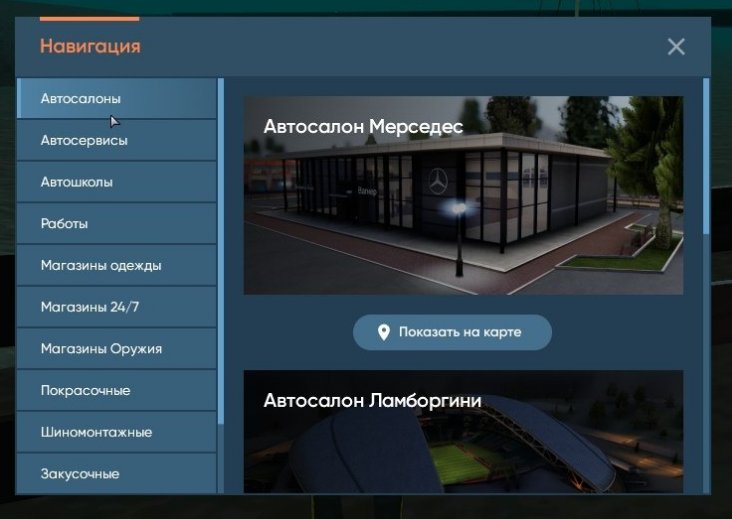The height and width of the screenshot is (519, 732).
Task: Click the right content panel scrollbar
Action: 706,156
